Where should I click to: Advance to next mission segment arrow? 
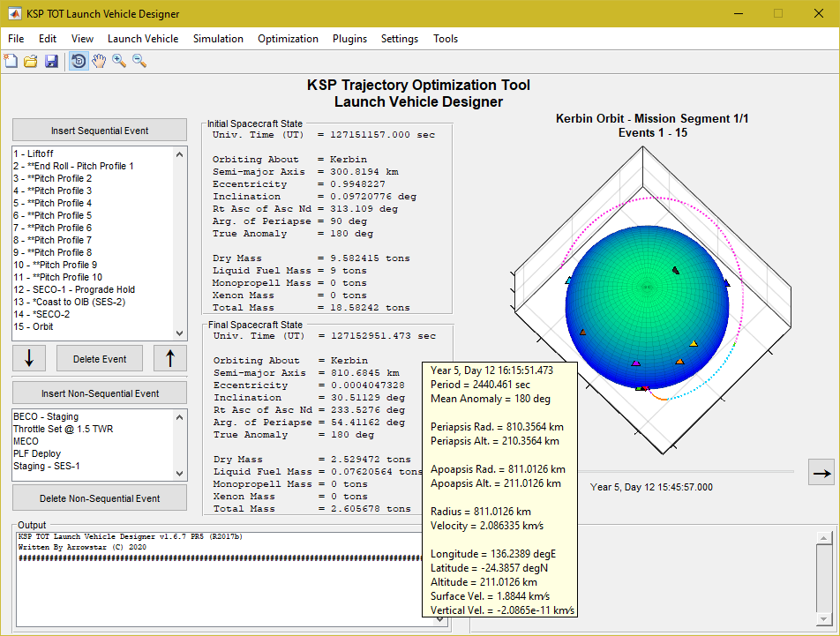coord(821,472)
